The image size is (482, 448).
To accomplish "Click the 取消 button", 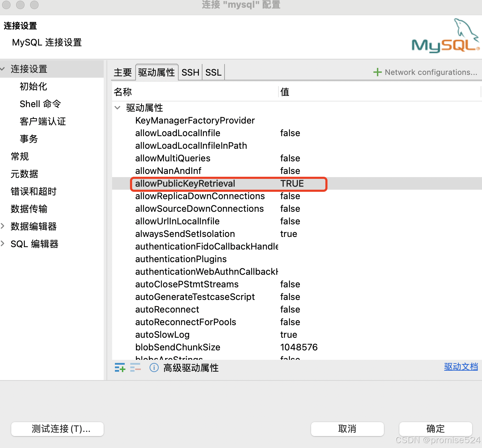I will (x=347, y=429).
